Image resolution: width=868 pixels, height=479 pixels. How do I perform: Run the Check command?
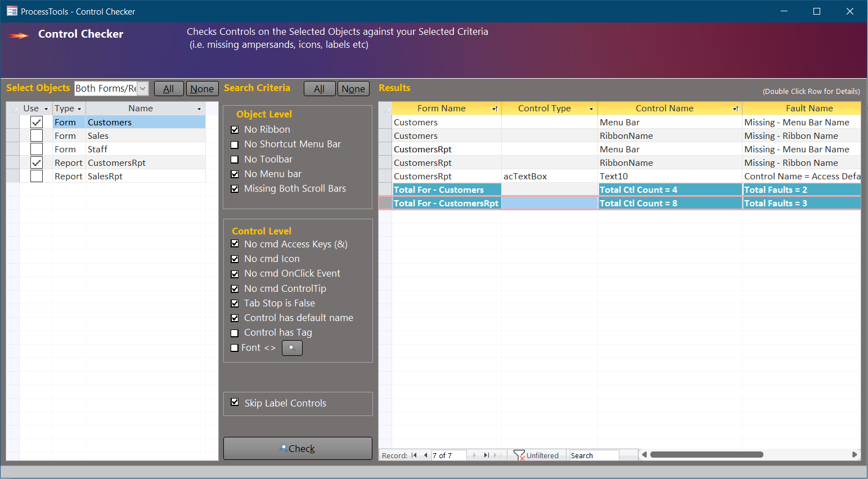point(298,448)
